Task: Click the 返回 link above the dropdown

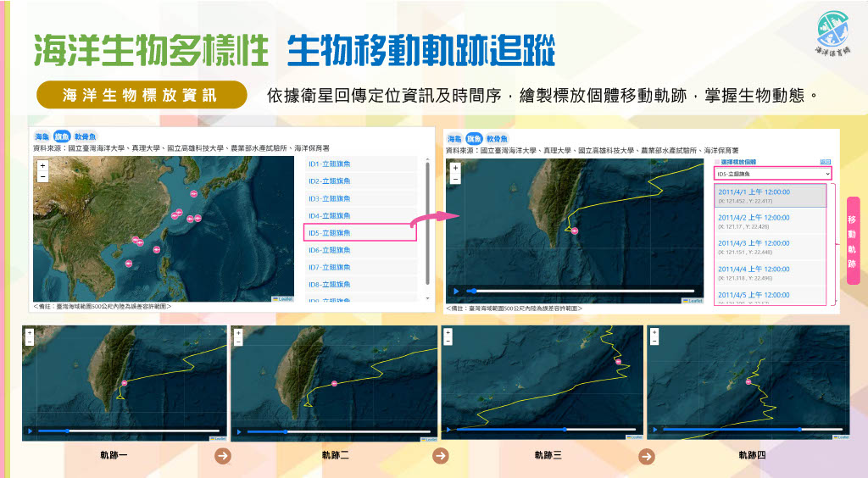Action: (x=826, y=162)
